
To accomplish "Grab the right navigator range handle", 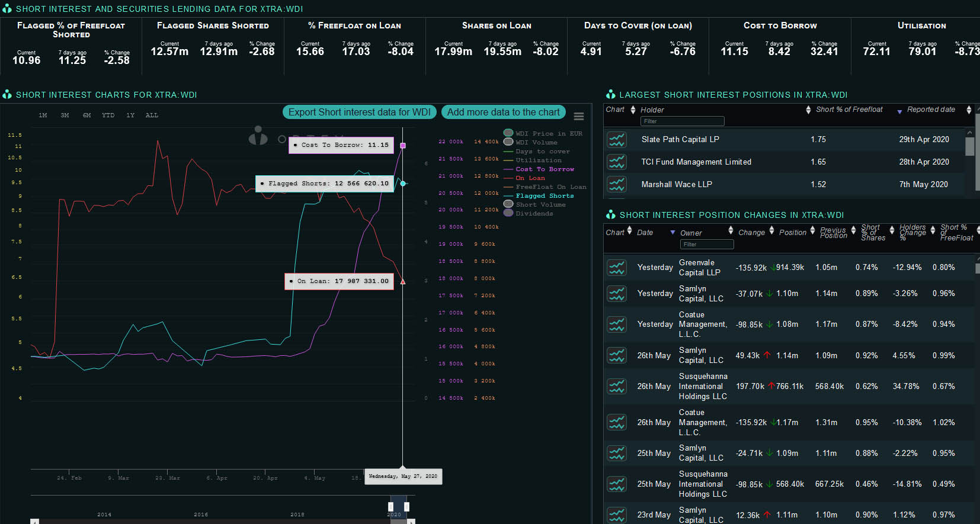I will tap(406, 506).
